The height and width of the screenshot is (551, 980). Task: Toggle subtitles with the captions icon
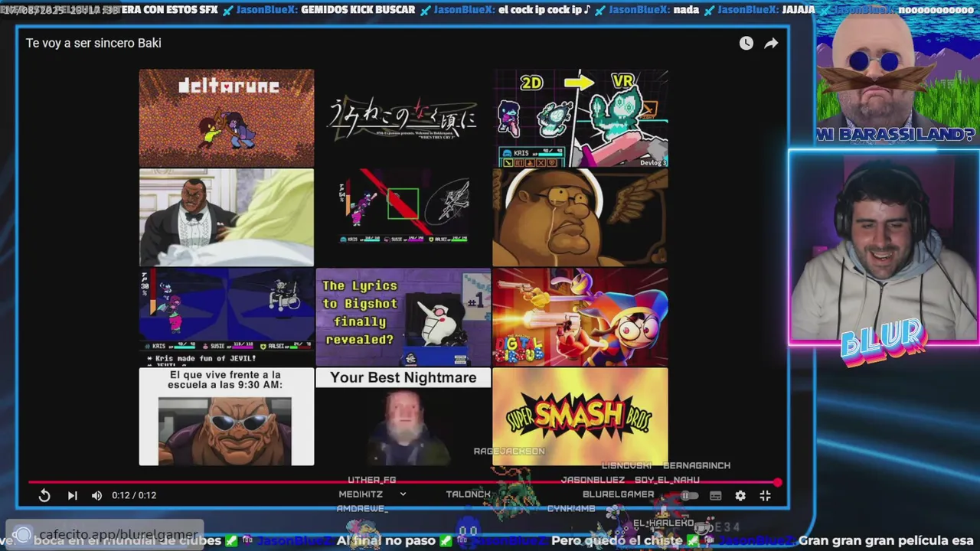716,496
